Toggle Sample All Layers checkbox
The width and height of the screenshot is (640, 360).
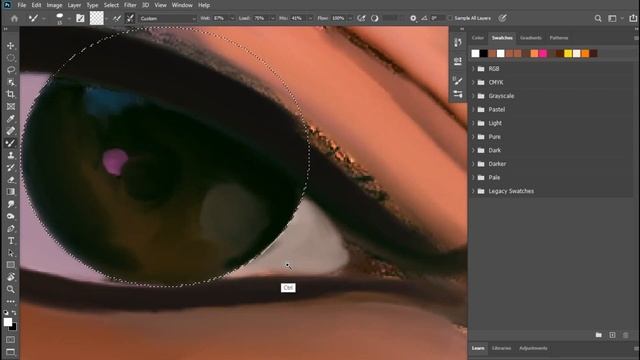pos(450,18)
